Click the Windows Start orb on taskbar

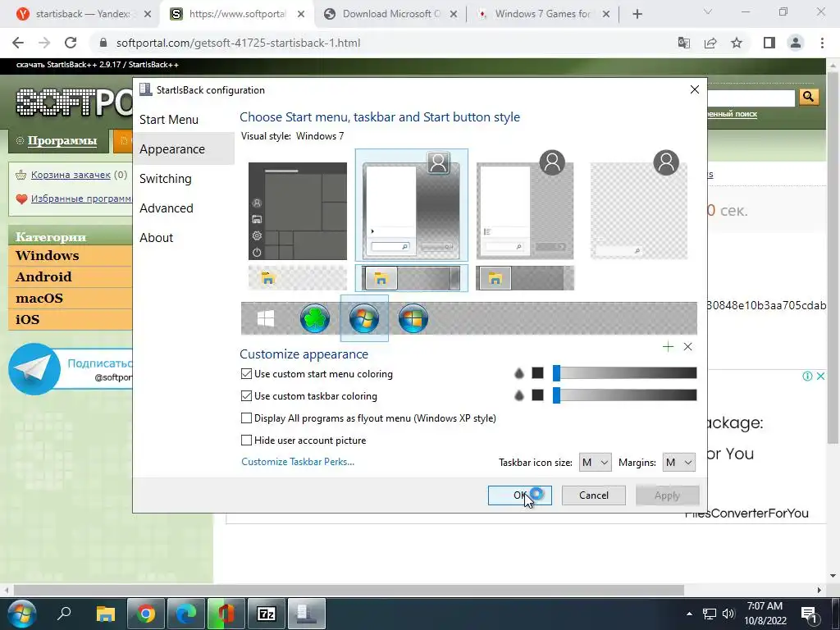(21, 614)
